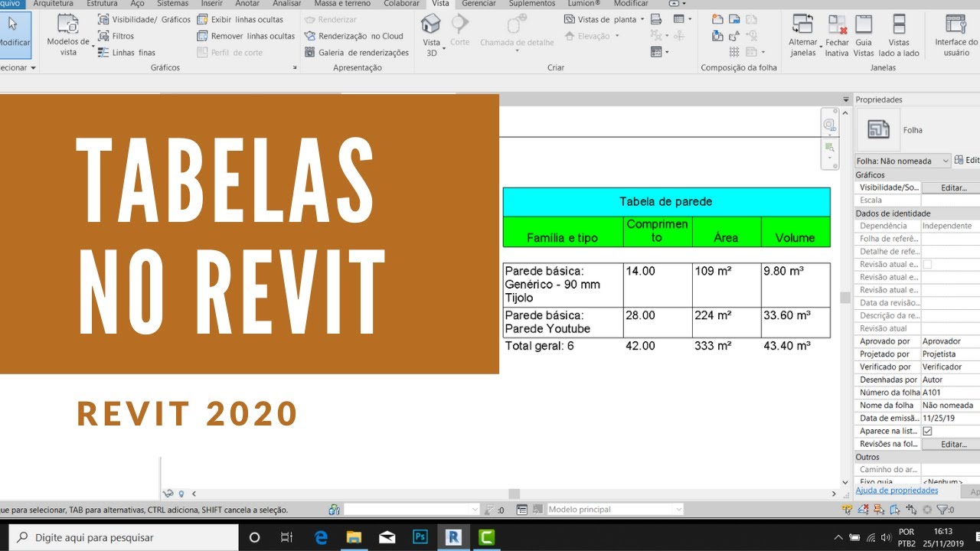Open the Modelo principal design option dropdown
Image resolution: width=980 pixels, height=551 pixels.
(614, 510)
